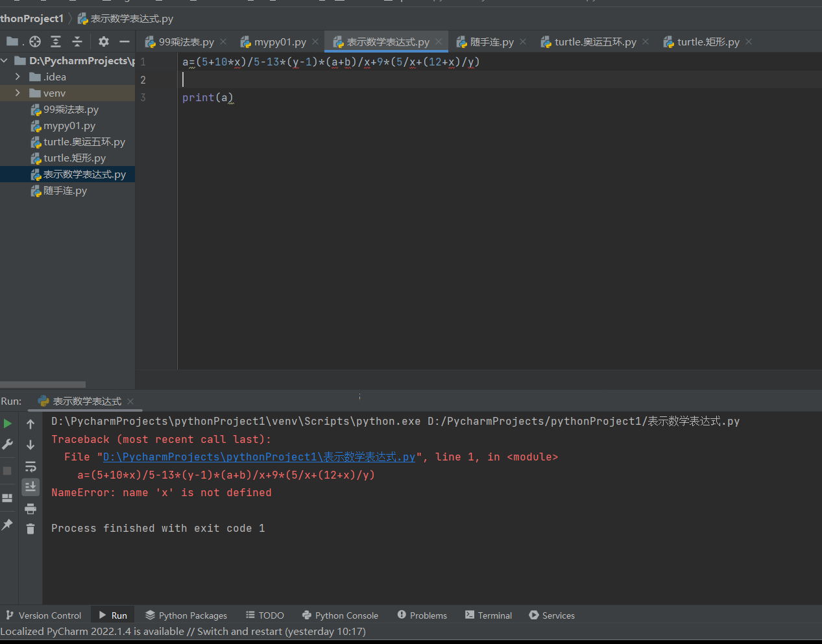
Task: Expand all nodes in project tree
Action: pyautogui.click(x=56, y=42)
